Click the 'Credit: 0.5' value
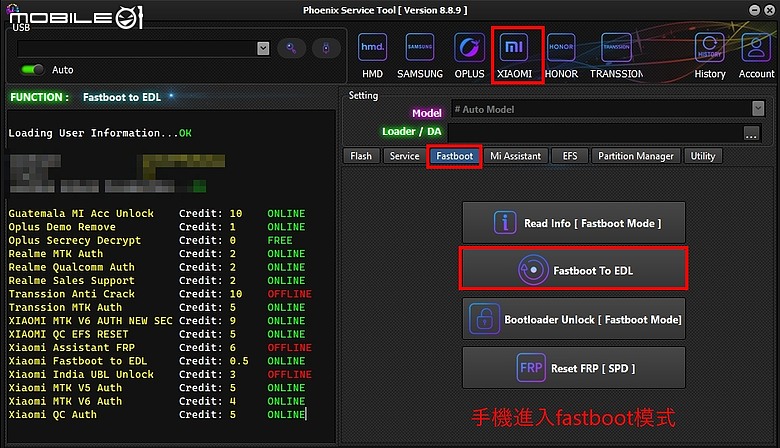 pos(213,361)
